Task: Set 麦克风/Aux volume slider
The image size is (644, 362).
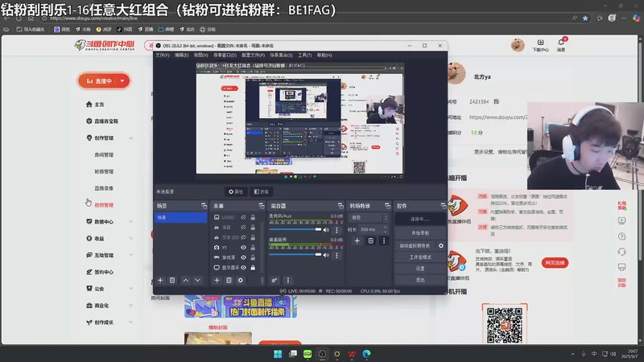Action: (295, 229)
